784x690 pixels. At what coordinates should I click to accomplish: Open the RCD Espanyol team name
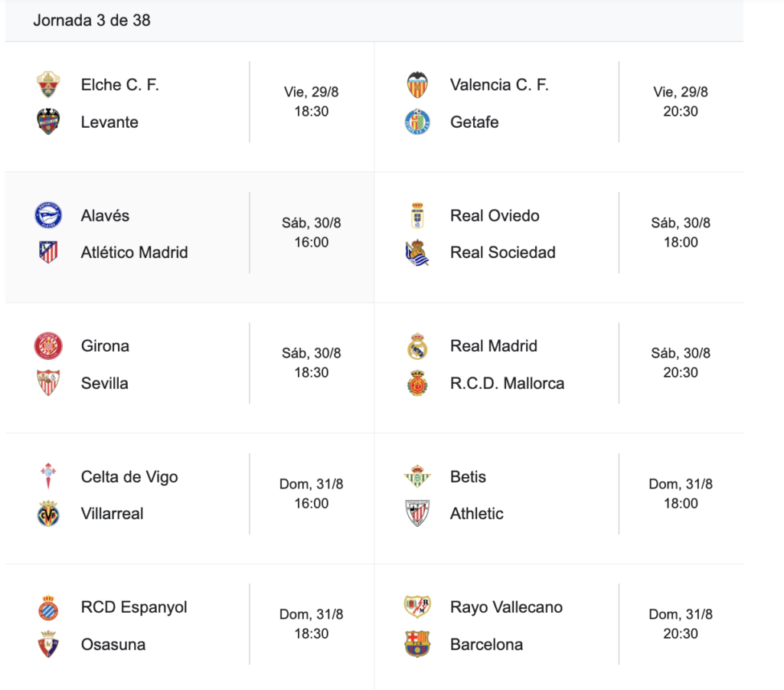tap(134, 607)
